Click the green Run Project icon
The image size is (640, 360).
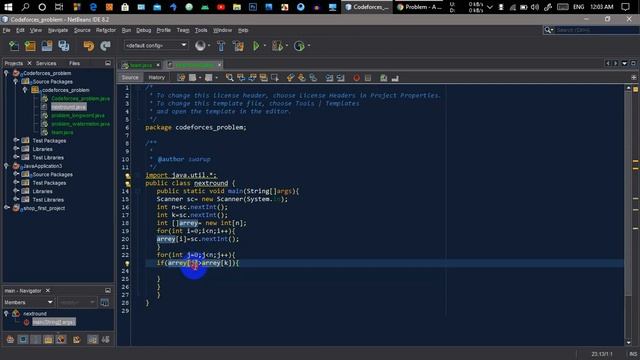(256, 46)
